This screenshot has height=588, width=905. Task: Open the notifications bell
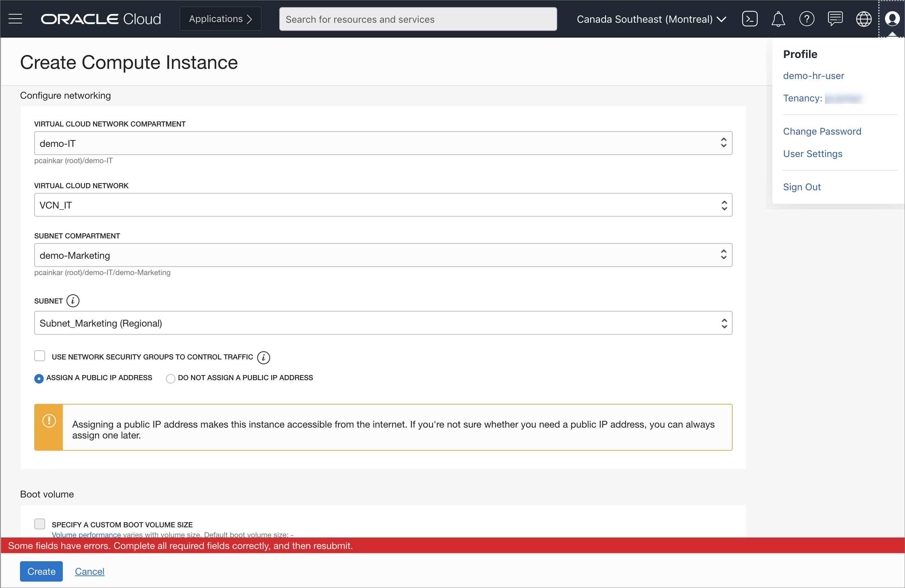(778, 19)
